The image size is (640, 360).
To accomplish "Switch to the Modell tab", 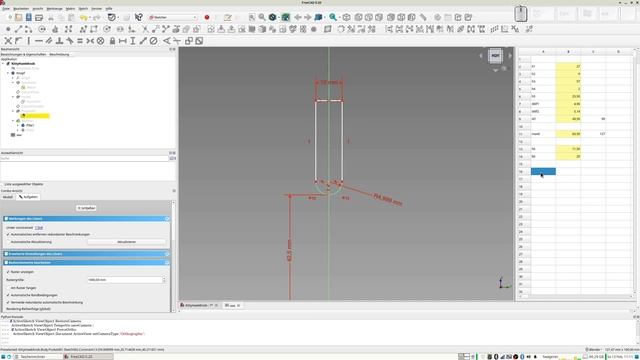I will tap(8, 197).
